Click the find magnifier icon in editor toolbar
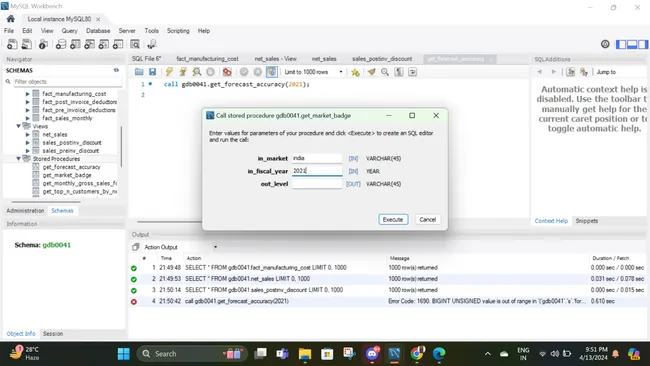This screenshot has width=650, height=366. [385, 72]
